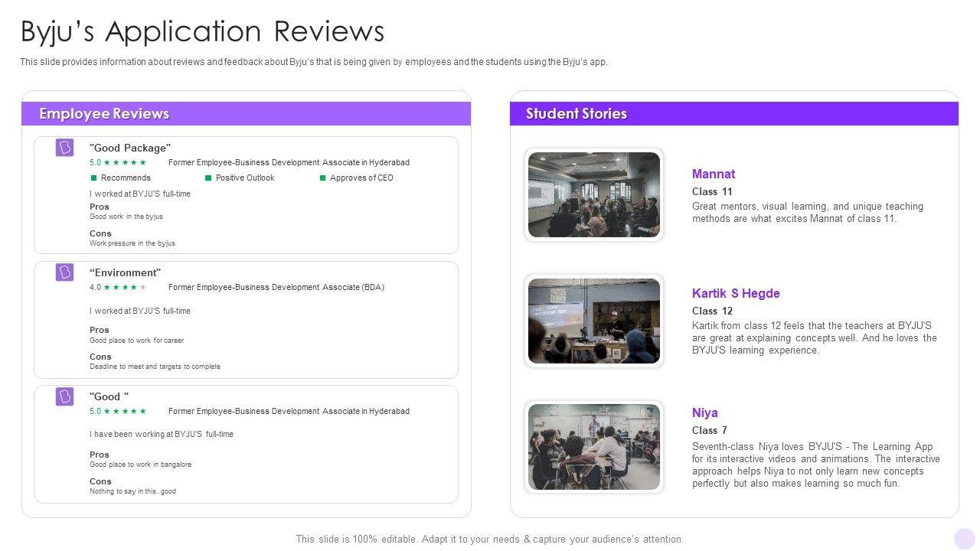Select the Employee Reviews header
The height and width of the screenshot is (551, 980).
pyautogui.click(x=104, y=114)
